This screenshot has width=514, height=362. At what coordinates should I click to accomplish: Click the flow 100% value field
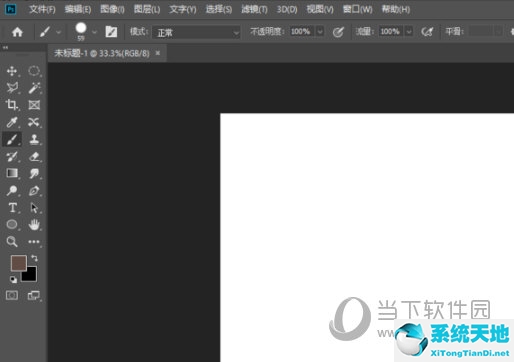[392, 32]
